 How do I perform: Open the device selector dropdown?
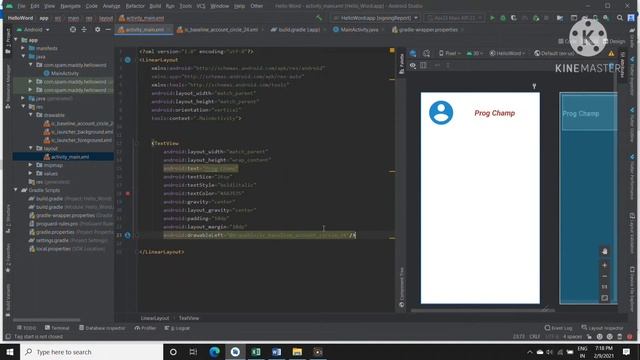454,18
